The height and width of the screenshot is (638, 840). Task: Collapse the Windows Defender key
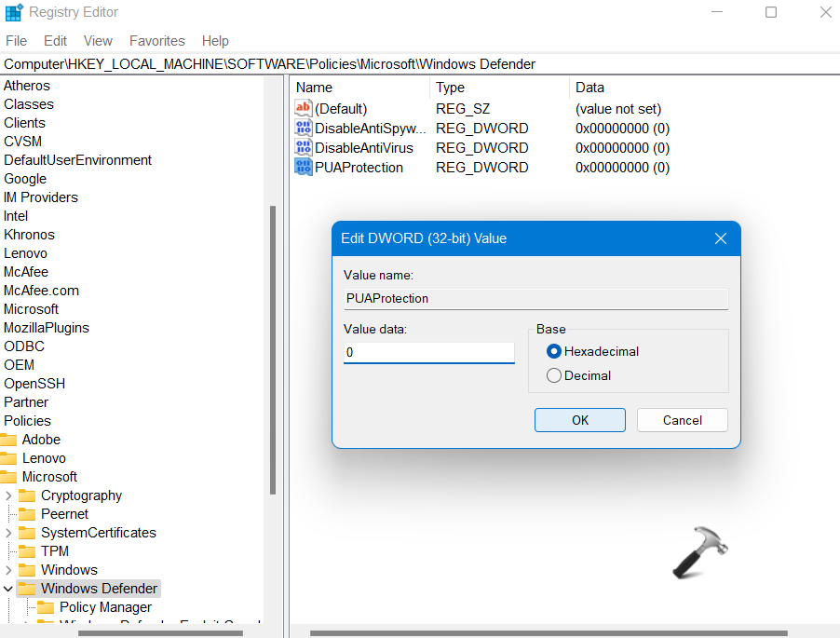[x=8, y=589]
